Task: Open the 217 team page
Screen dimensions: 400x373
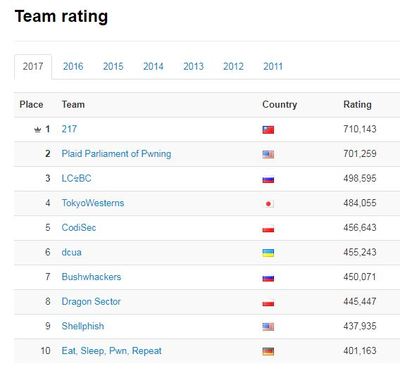Action: pyautogui.click(x=69, y=129)
